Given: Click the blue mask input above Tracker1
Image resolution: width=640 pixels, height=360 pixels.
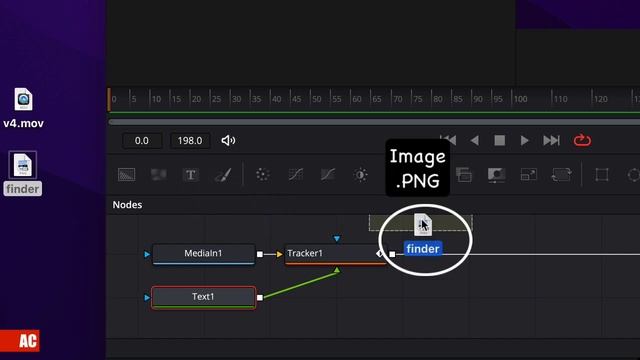Looking at the screenshot, I should click(336, 238).
